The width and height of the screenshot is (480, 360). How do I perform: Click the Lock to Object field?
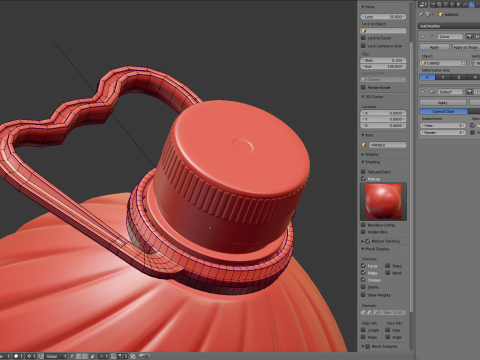[383, 31]
